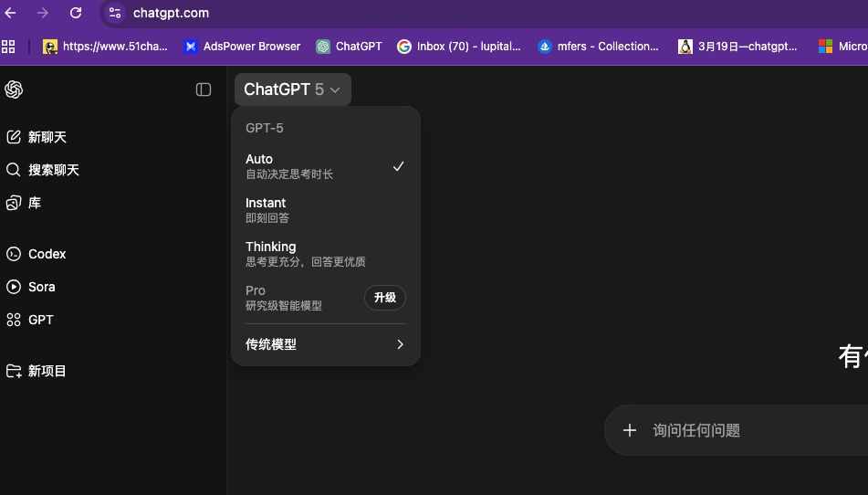Open Inbox (70) Gmail bookmark
The width and height of the screenshot is (868, 495).
tap(459, 47)
